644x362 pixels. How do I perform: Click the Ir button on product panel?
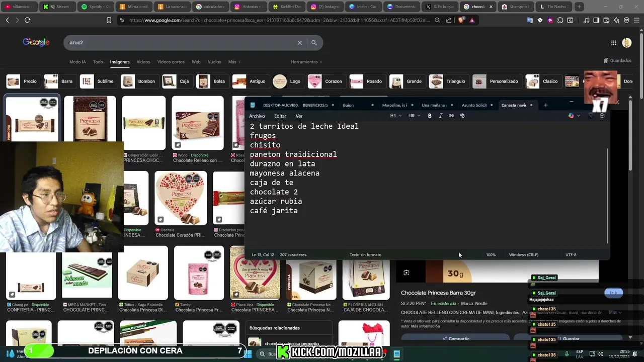(x=613, y=293)
